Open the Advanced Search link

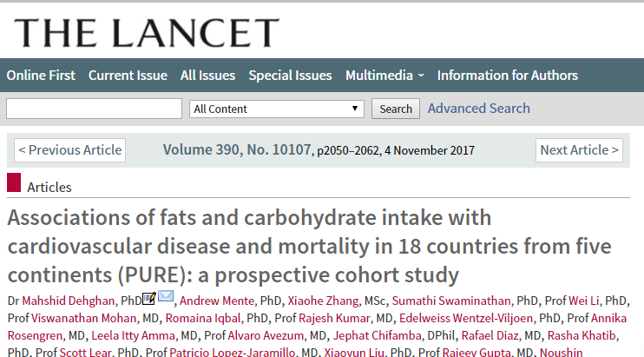[479, 109]
